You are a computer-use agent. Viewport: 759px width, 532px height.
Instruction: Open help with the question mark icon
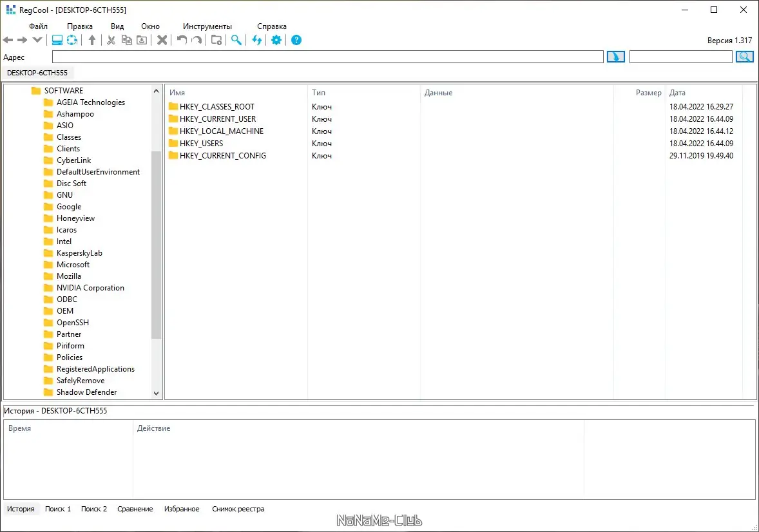tap(296, 40)
